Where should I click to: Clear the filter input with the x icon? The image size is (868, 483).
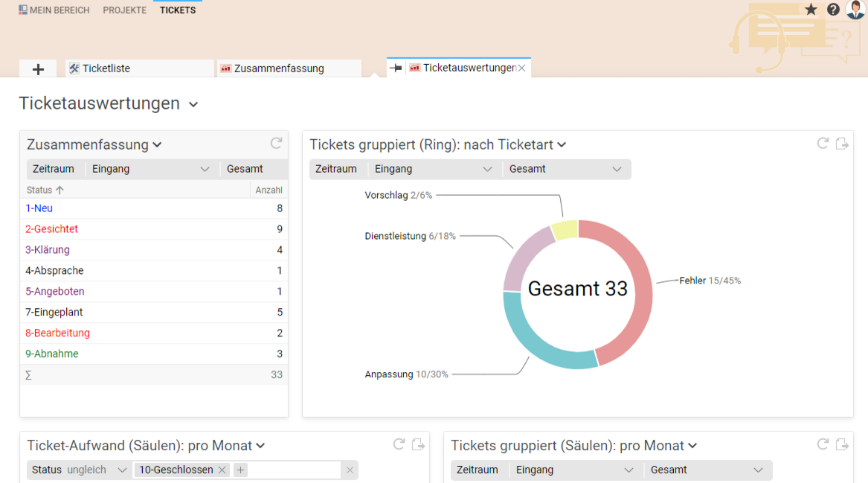point(350,470)
